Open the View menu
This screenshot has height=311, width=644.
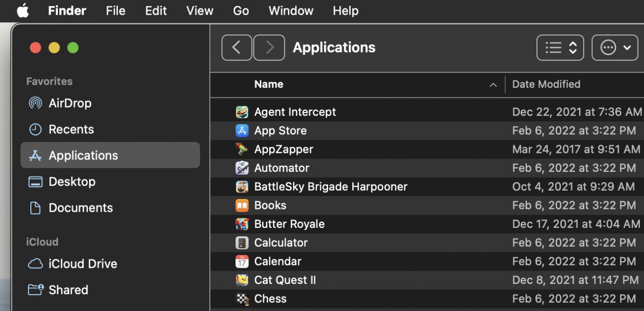point(200,11)
